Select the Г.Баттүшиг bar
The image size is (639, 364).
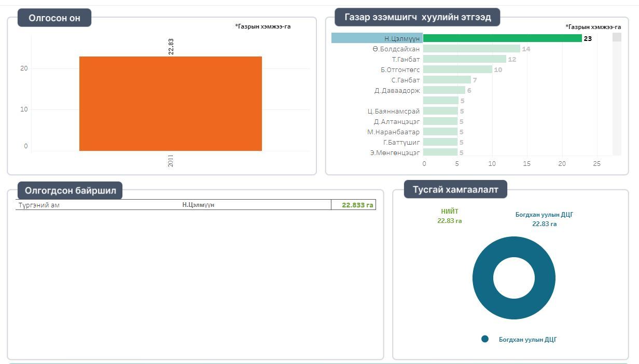click(x=440, y=142)
